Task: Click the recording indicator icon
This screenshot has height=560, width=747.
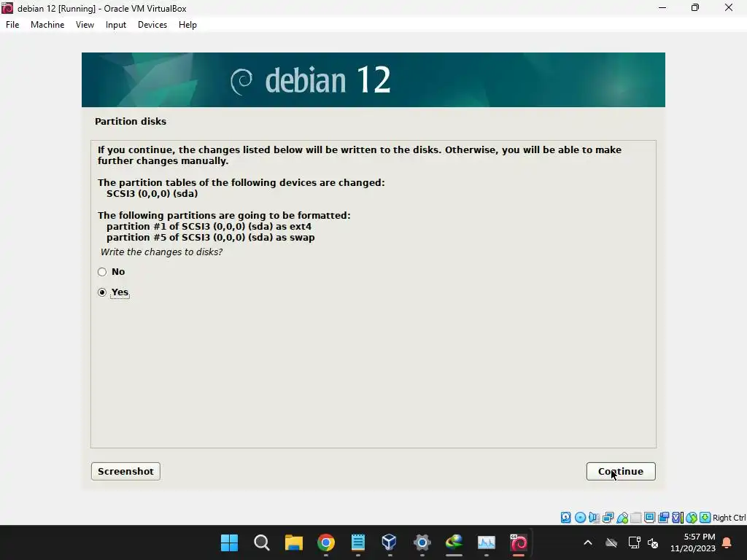Action: tap(663, 517)
